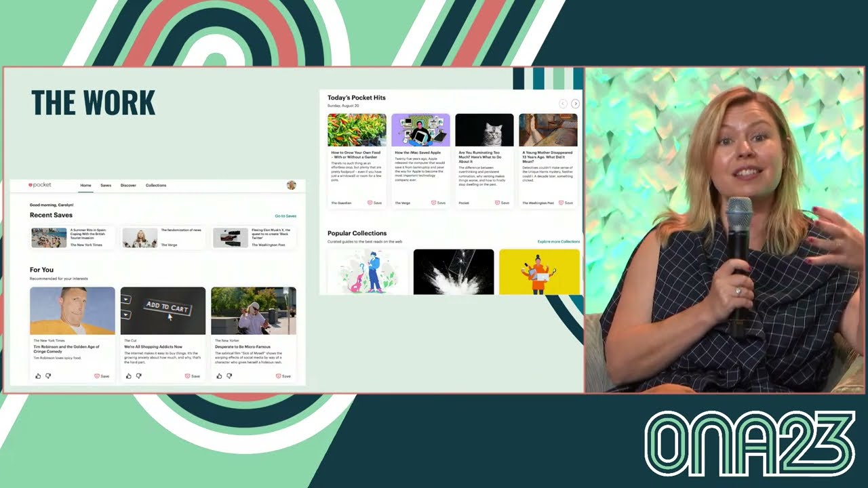Click the Add to Cart article image
The height and width of the screenshot is (488, 868).
(163, 310)
